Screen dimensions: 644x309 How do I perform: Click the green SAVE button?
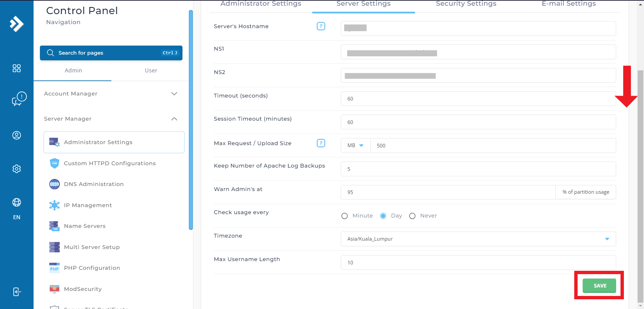pyautogui.click(x=599, y=286)
